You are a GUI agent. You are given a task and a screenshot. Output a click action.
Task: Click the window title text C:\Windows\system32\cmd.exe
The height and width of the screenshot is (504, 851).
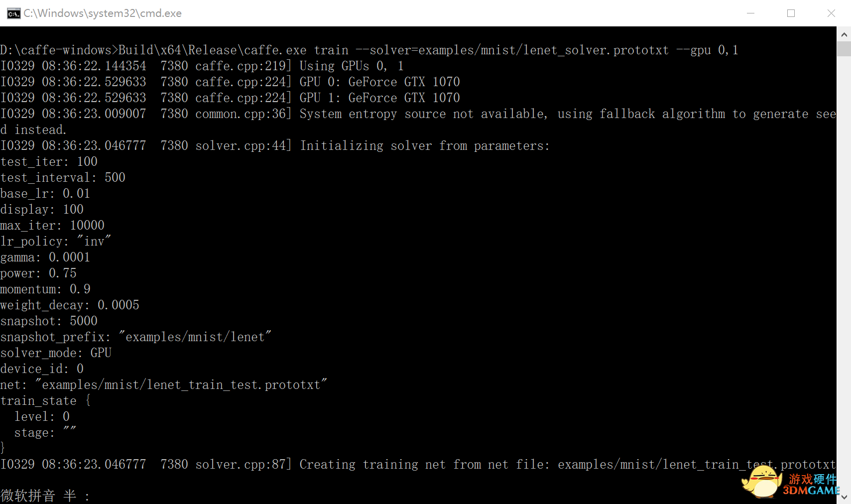click(x=103, y=13)
